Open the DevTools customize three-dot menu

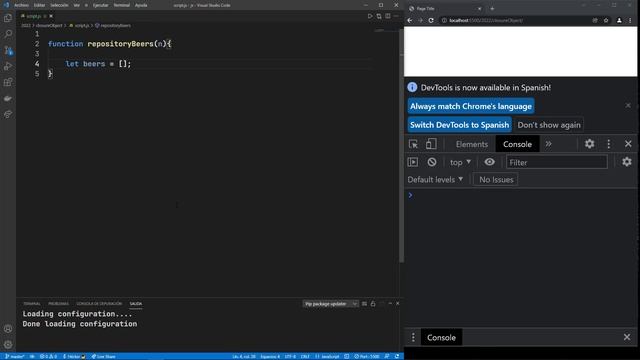coord(609,144)
